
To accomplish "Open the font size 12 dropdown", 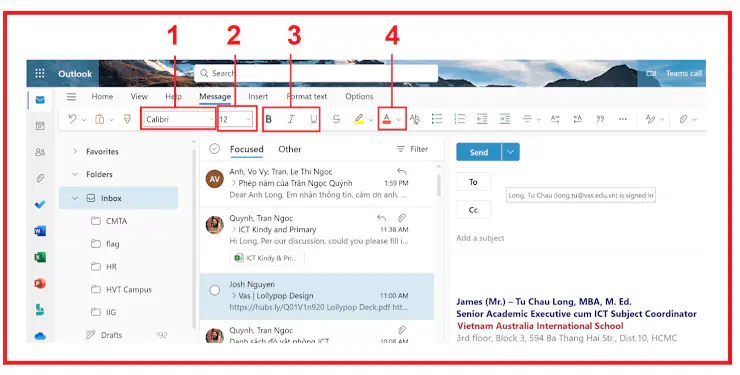I will click(235, 119).
